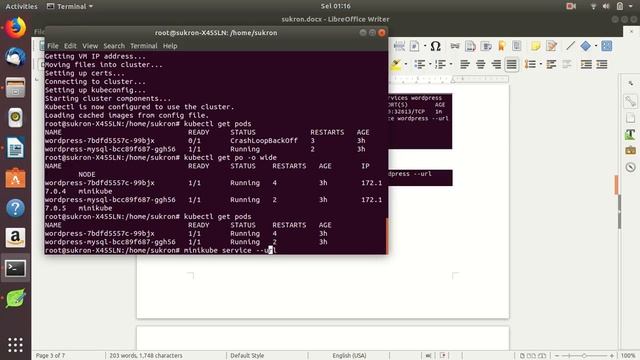Open the Line Spacing dropdown arrow
640x360 pixels.
click(x=540, y=64)
